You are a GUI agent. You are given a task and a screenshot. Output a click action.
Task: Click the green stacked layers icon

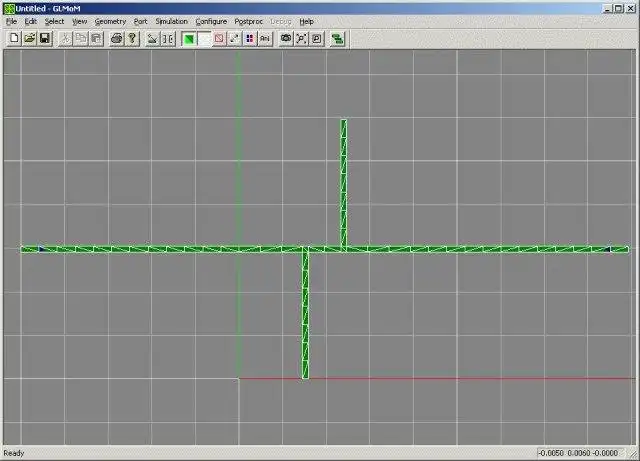click(x=338, y=39)
